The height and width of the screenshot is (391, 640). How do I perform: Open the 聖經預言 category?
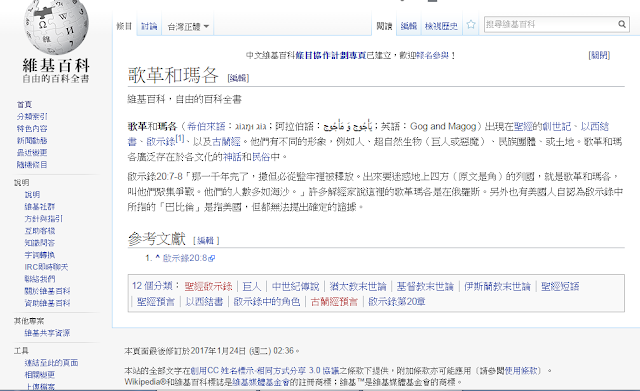(156, 302)
